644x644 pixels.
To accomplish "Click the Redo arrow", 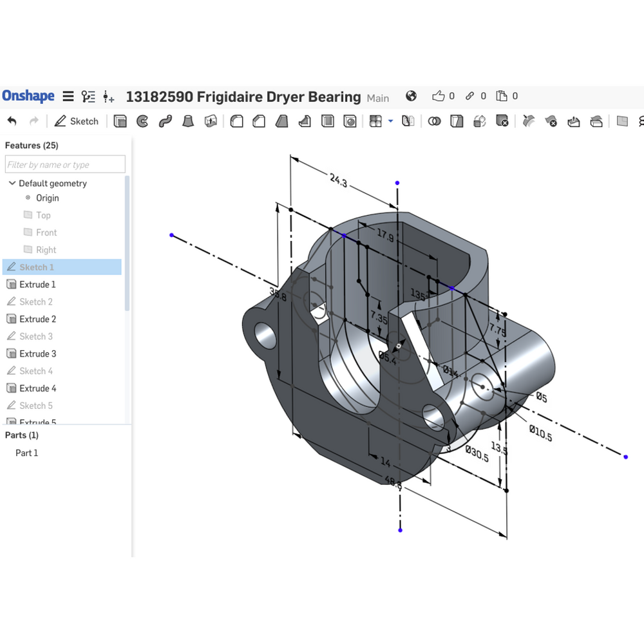I will coord(34,121).
